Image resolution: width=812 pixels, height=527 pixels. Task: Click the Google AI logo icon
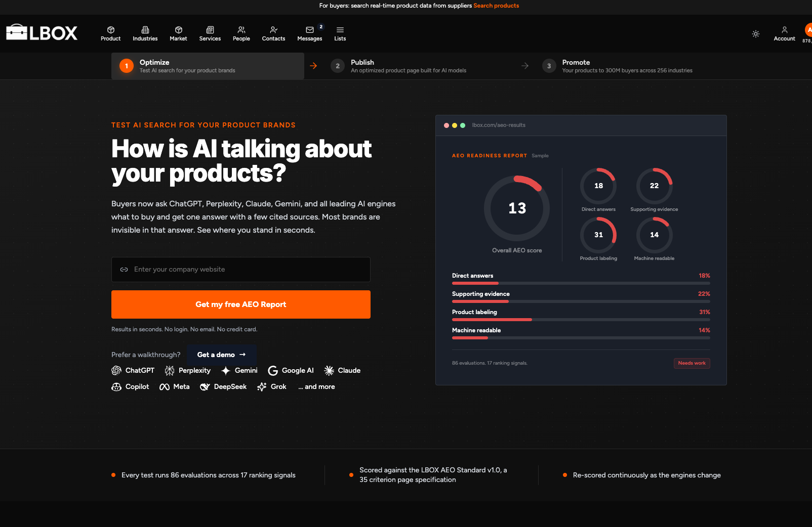pos(273,371)
